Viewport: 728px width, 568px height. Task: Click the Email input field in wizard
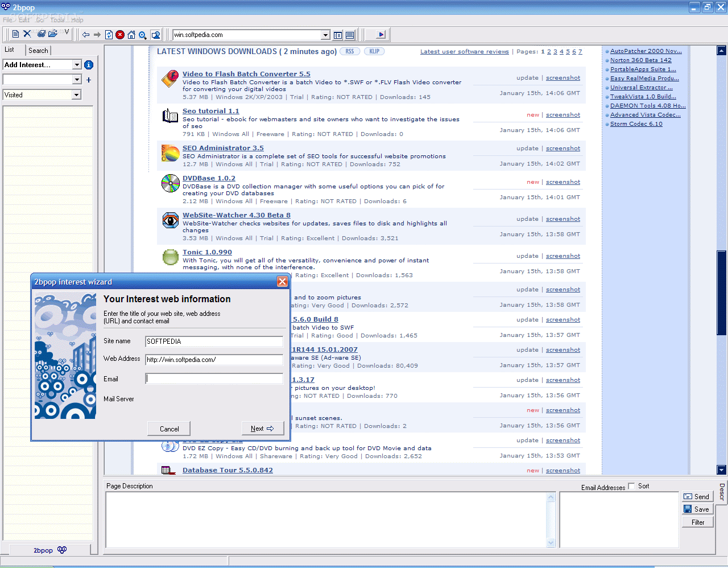click(214, 378)
